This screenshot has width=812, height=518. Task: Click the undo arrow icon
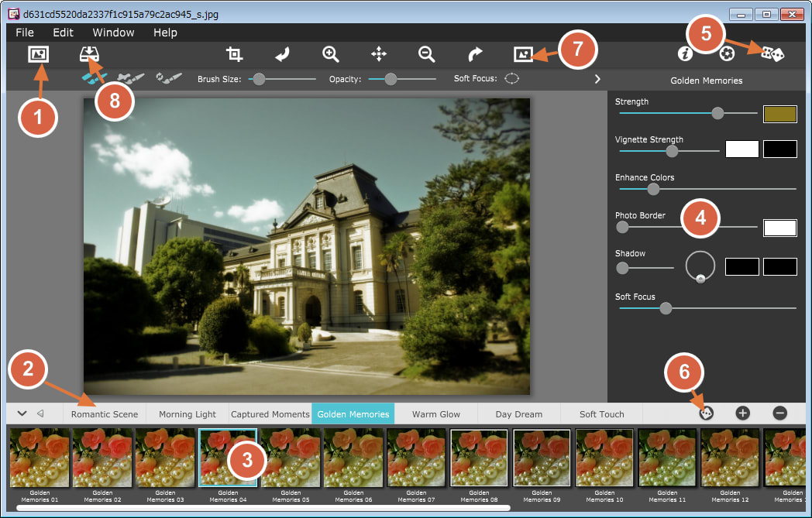(x=283, y=54)
